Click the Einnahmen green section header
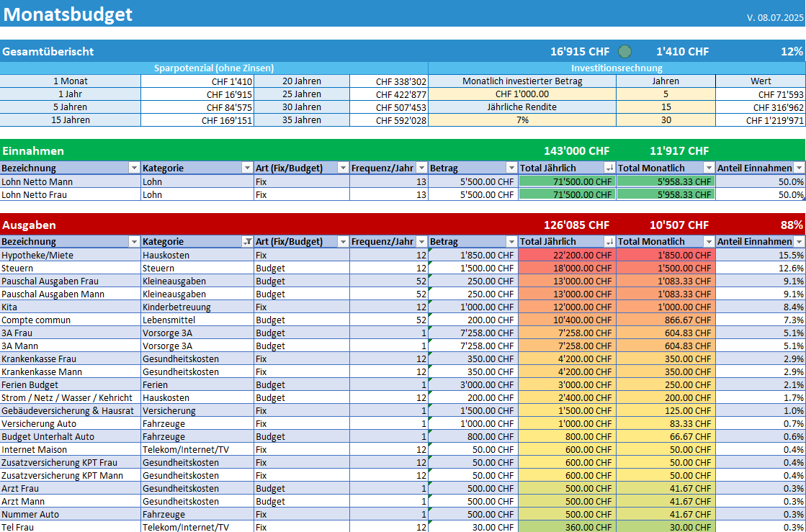The height and width of the screenshot is (532, 806). 403,150
